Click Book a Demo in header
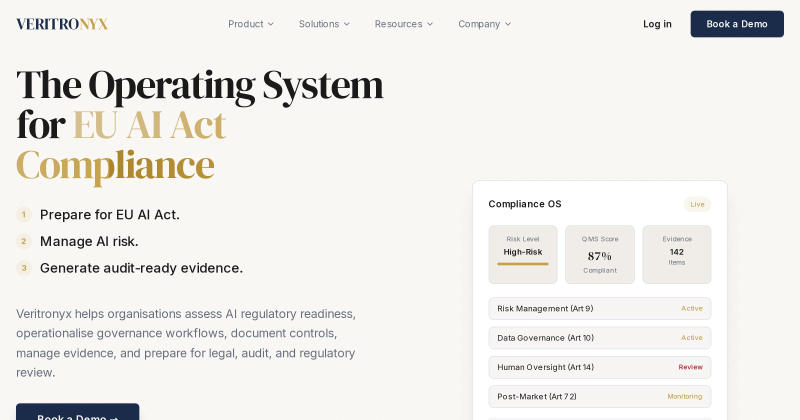 tap(737, 24)
